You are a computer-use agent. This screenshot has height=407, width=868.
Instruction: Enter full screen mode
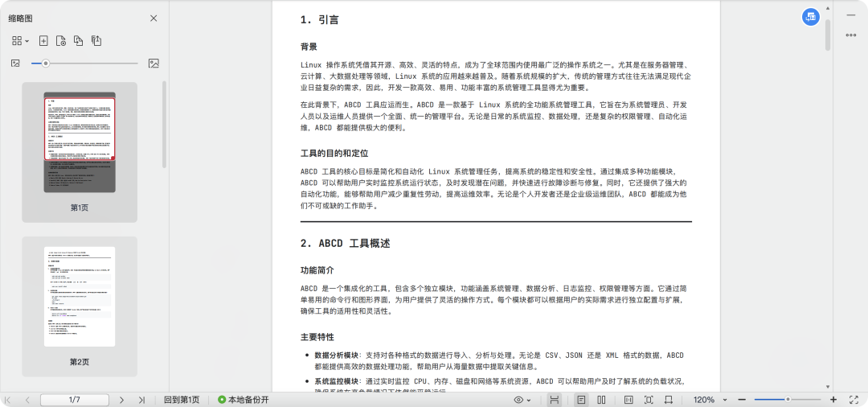coord(853,400)
